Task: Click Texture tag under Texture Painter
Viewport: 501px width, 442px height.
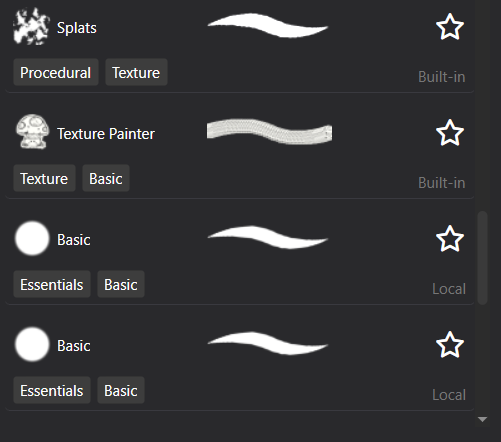Action: pos(44,178)
